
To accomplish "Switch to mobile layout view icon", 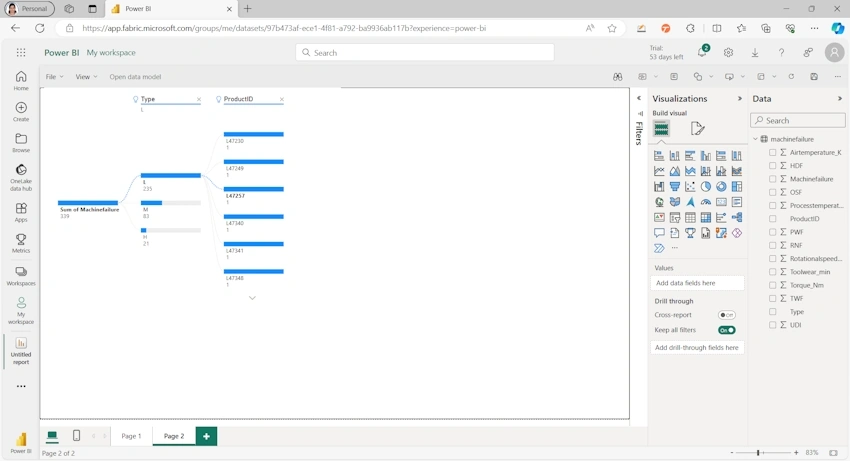I will (76, 436).
